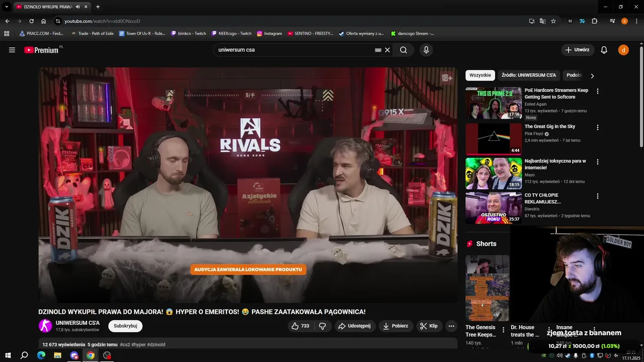Select the Wszystkie filter chip
Screen dimensions: 644x362
point(480,75)
